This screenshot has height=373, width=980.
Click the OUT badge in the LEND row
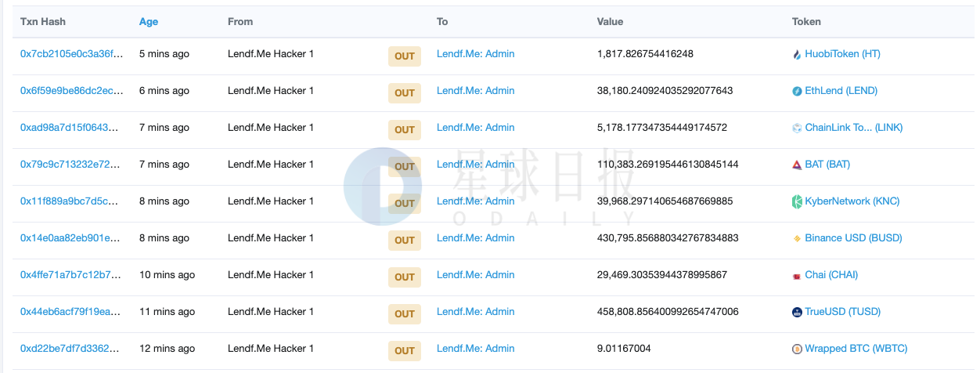pos(405,93)
